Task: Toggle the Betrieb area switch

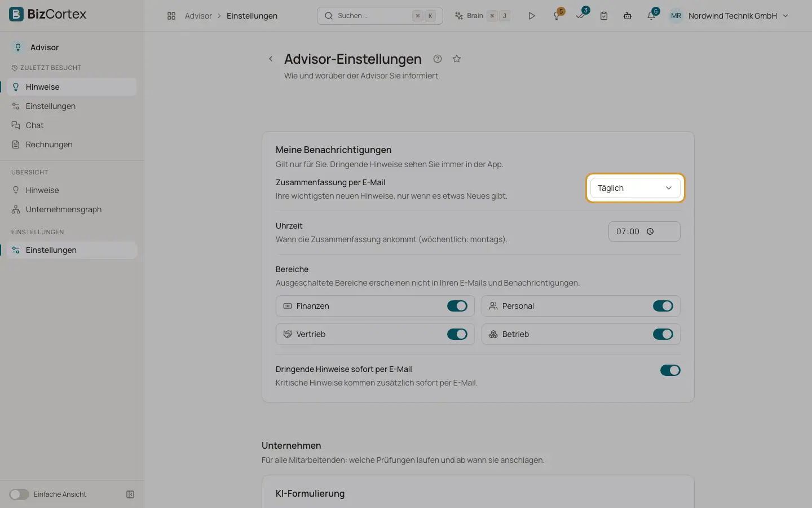Action: [663, 334]
